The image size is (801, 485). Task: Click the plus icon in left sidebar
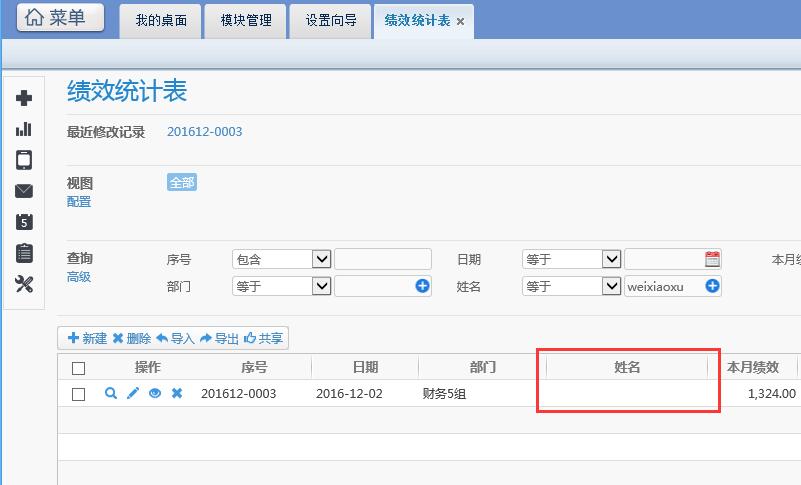pos(24,98)
